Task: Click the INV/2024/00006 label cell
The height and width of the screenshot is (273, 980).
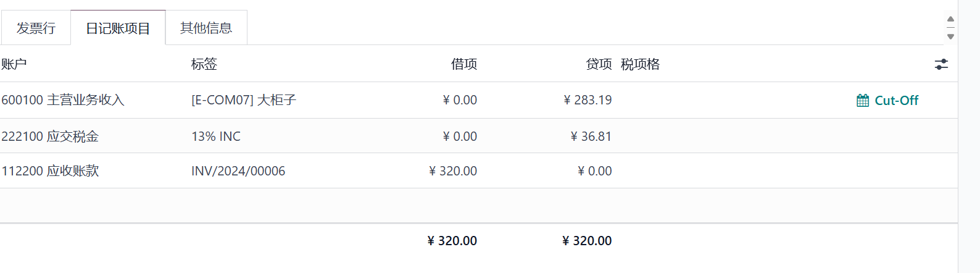Action: click(x=238, y=171)
